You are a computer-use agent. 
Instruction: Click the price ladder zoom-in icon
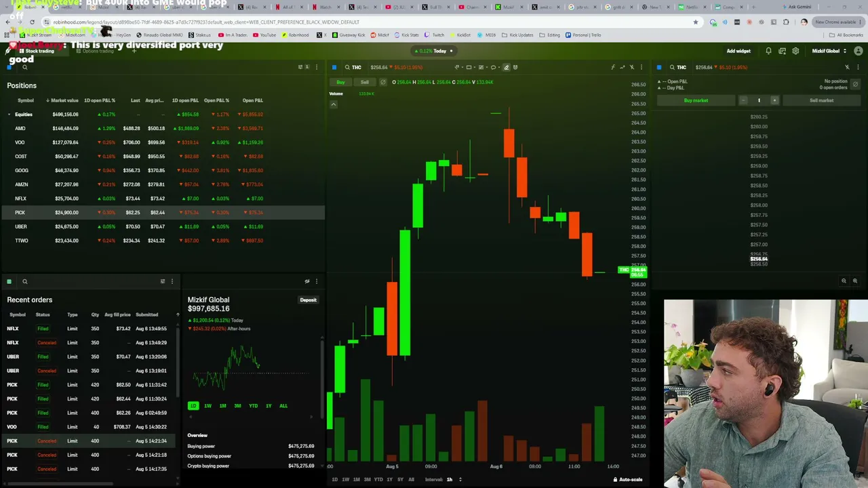(x=854, y=281)
